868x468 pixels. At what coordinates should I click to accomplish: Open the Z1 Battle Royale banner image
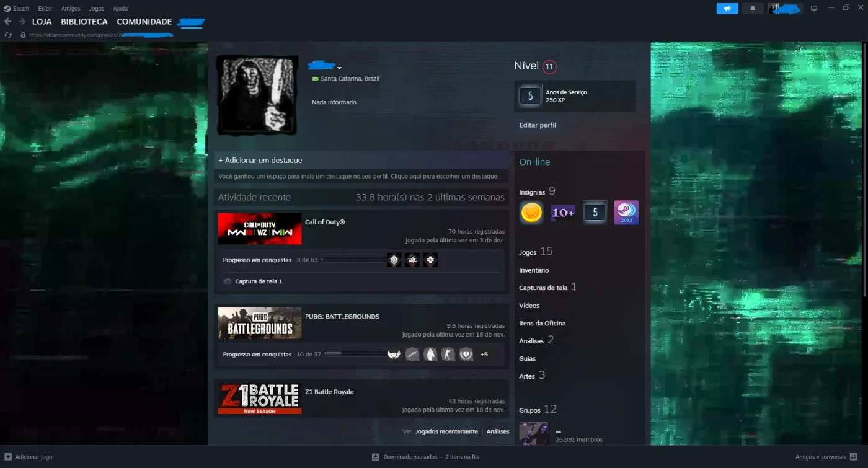pos(260,399)
